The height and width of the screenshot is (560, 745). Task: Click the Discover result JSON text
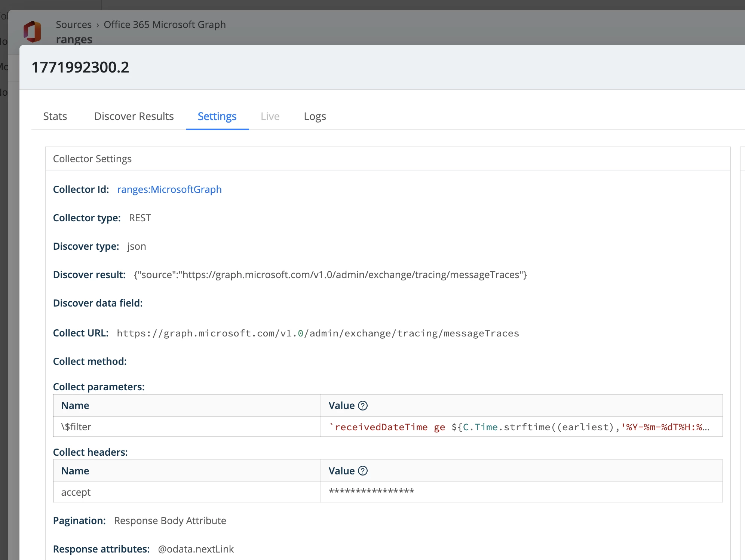click(330, 275)
